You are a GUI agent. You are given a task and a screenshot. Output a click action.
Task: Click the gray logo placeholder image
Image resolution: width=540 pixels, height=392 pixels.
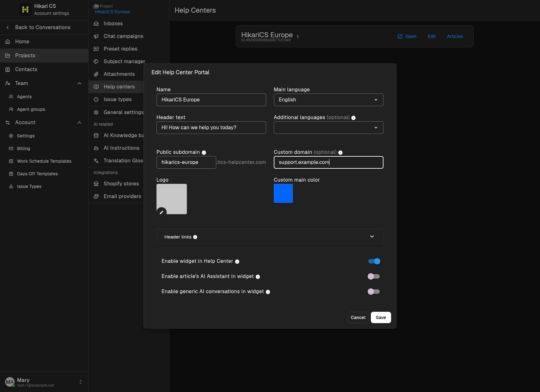pos(172,199)
